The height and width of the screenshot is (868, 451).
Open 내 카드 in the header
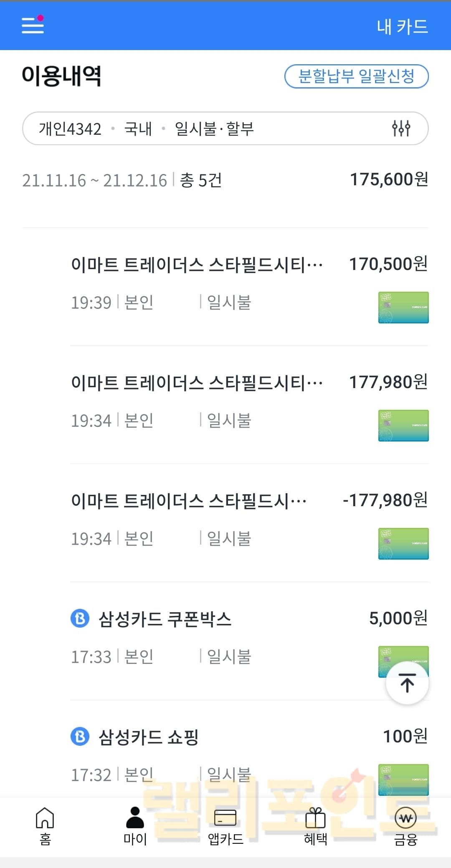pos(402,27)
